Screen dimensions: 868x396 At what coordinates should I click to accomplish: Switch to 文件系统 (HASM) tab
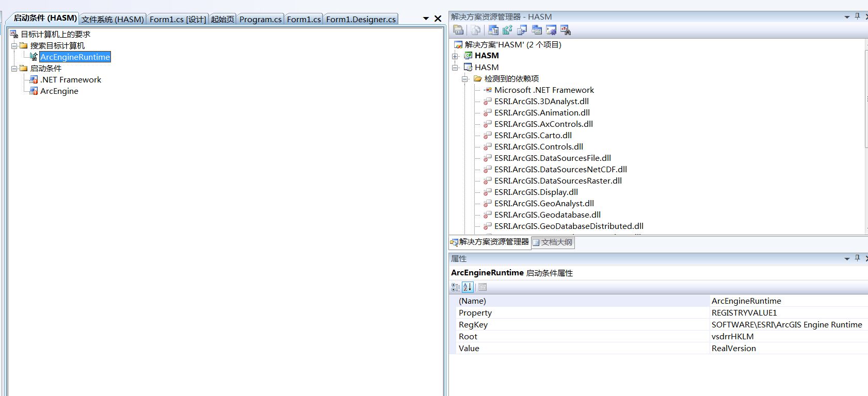[112, 19]
